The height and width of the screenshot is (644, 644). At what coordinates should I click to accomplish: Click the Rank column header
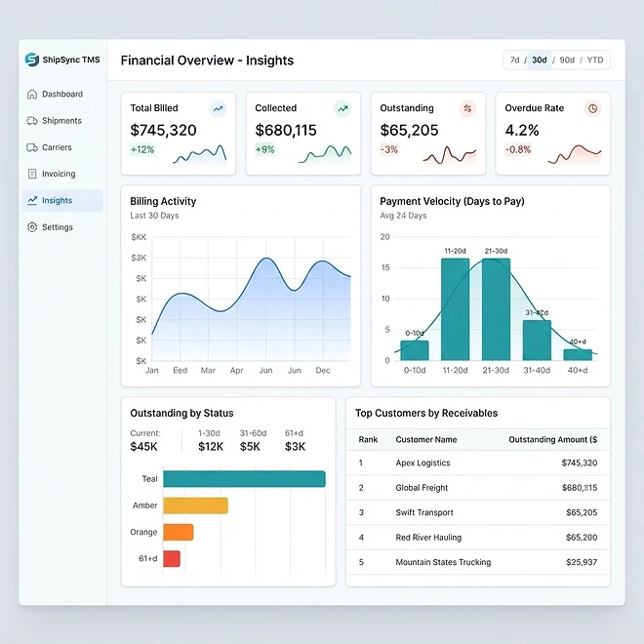click(368, 439)
